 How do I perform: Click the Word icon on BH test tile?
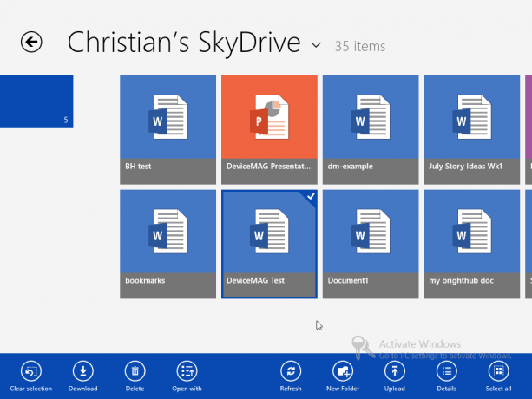point(168,117)
